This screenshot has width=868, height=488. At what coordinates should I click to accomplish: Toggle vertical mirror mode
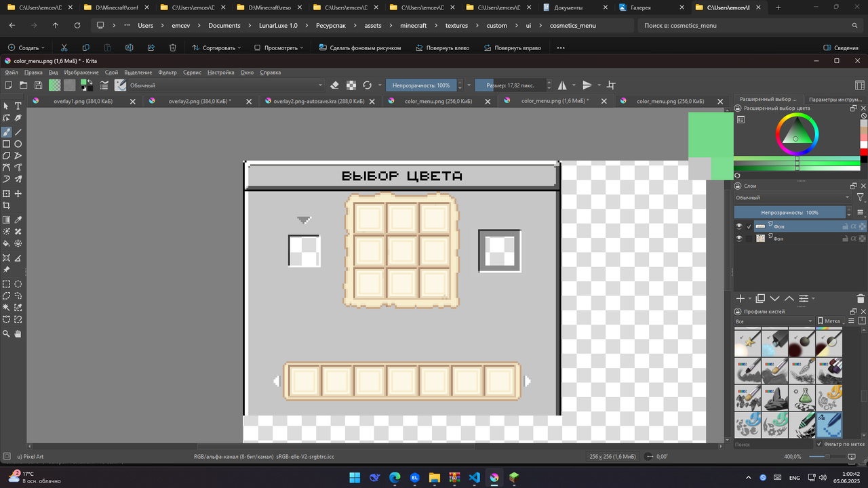coord(587,85)
